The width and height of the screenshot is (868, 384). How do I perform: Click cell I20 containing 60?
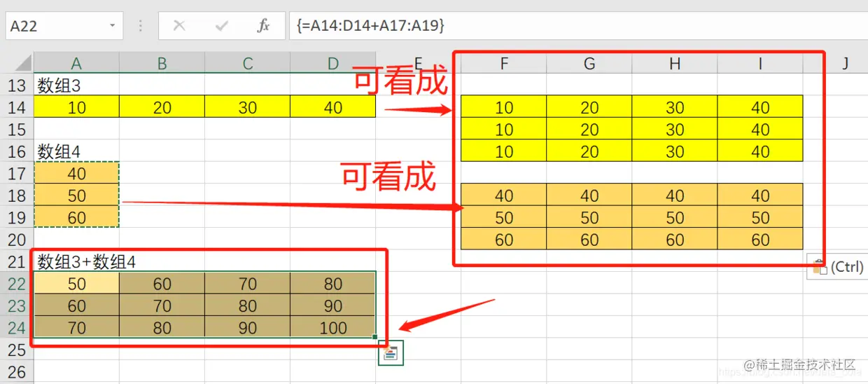click(760, 240)
